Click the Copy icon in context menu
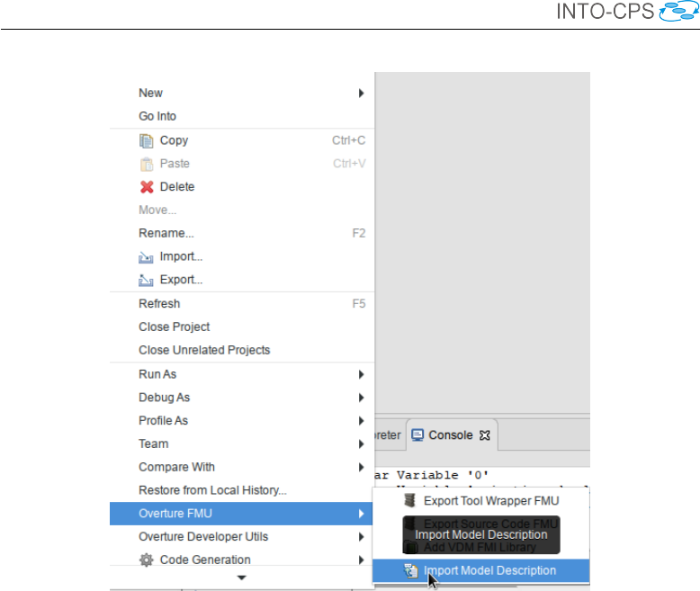Image resolution: width=700 pixels, height=591 pixels. point(146,140)
